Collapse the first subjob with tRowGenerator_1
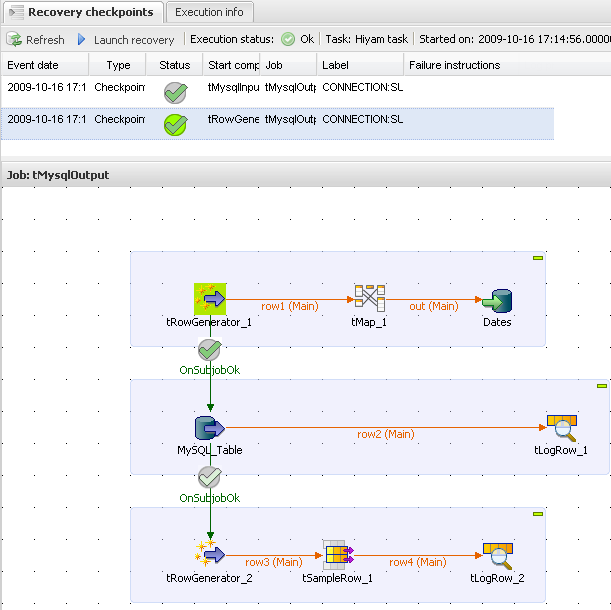The height and width of the screenshot is (610, 611). click(538, 259)
